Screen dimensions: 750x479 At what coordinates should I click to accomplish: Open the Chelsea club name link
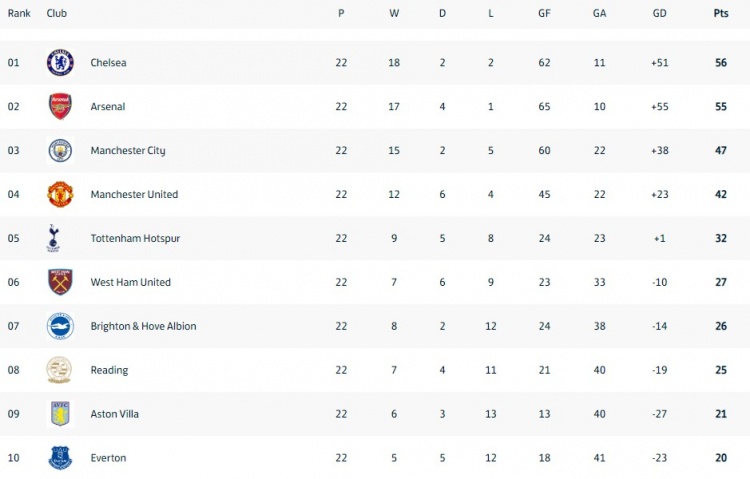(x=109, y=63)
